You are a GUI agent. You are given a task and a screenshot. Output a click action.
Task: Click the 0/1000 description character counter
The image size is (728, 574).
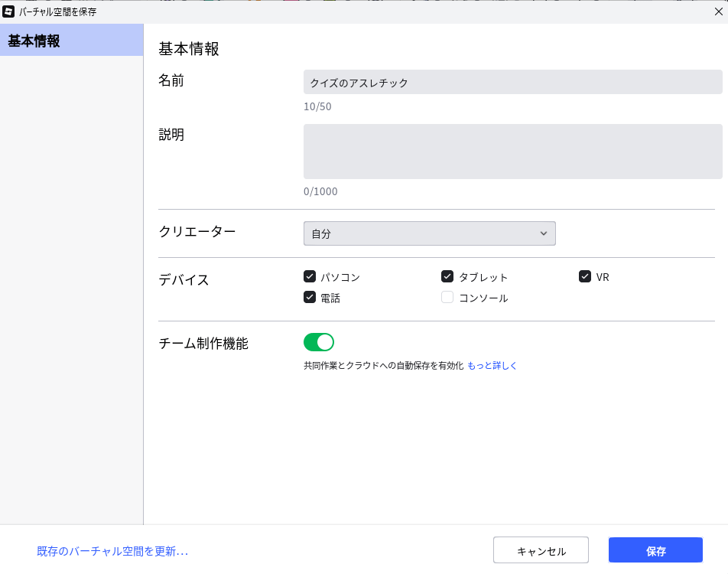(320, 191)
